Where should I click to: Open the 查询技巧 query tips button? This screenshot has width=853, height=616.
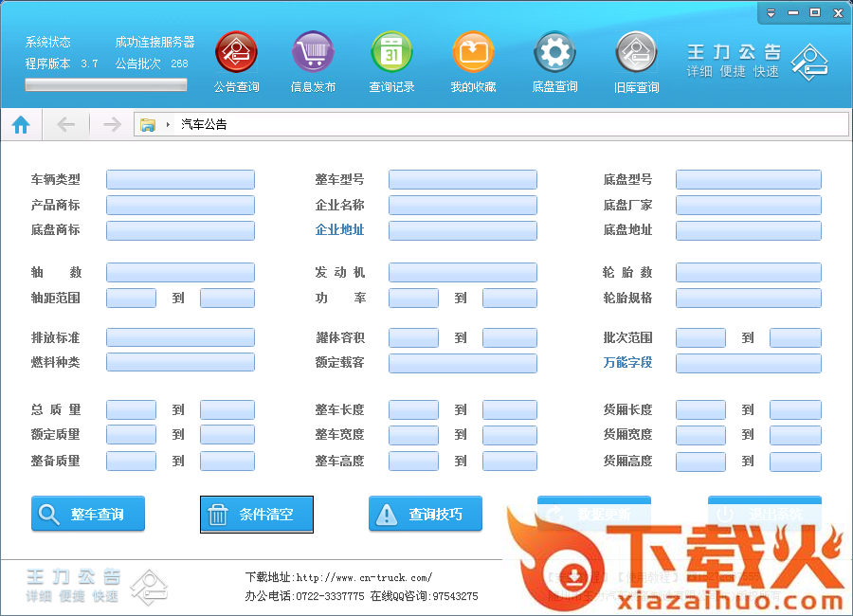(426, 514)
